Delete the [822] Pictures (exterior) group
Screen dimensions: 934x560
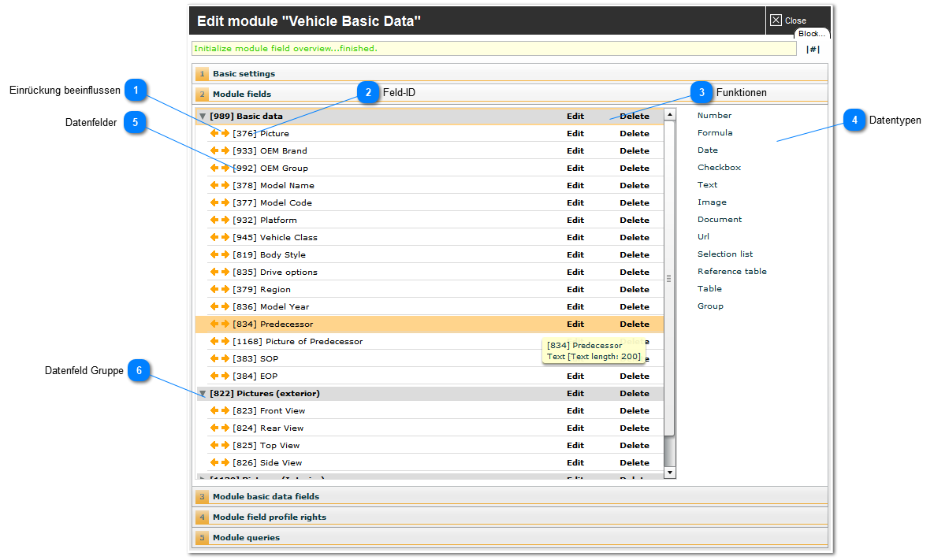click(x=634, y=393)
